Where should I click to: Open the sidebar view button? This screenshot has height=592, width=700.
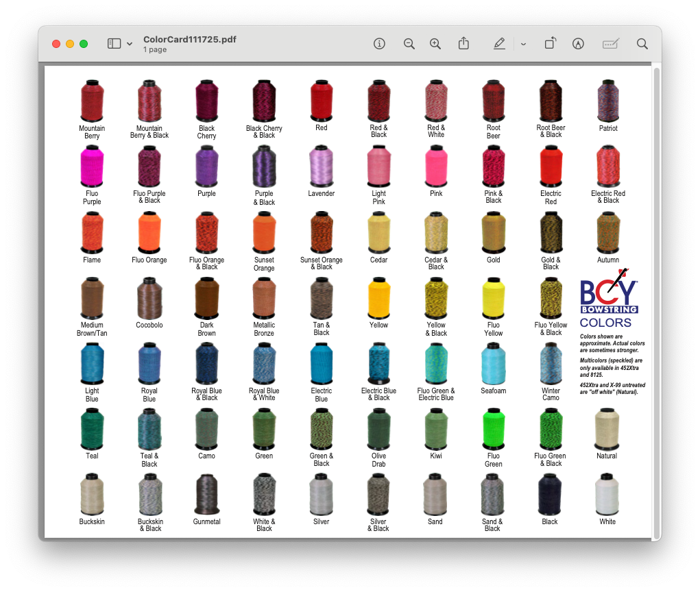[x=114, y=43]
